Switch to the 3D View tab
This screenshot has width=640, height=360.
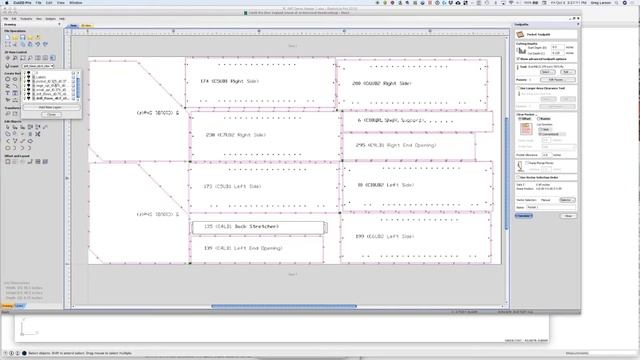(86, 26)
